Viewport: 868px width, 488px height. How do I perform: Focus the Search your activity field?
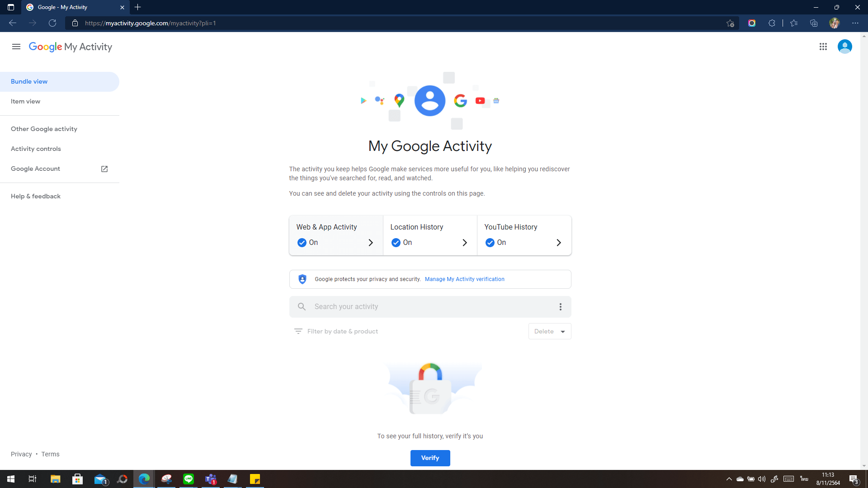point(430,307)
